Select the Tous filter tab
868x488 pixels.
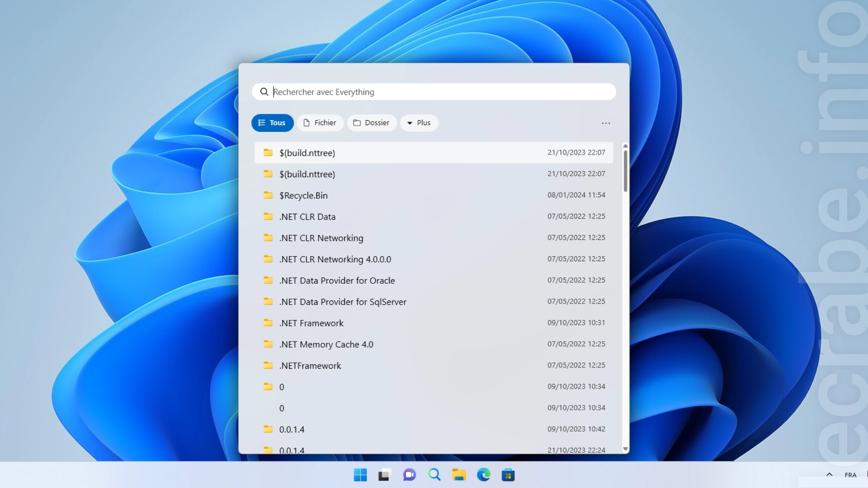[x=272, y=123]
